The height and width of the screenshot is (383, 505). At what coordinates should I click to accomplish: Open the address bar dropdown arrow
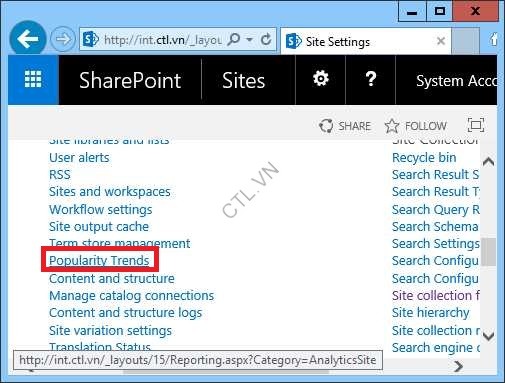(249, 40)
